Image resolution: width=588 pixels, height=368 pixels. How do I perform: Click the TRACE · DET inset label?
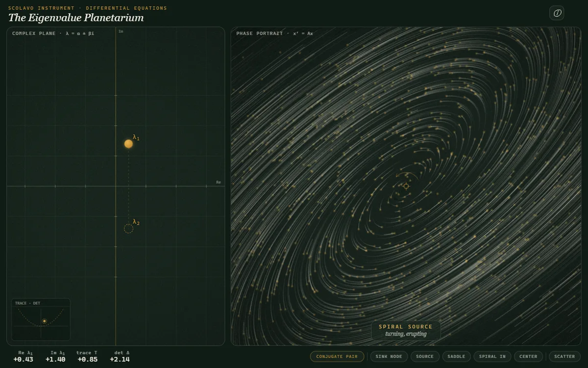[x=27, y=303]
